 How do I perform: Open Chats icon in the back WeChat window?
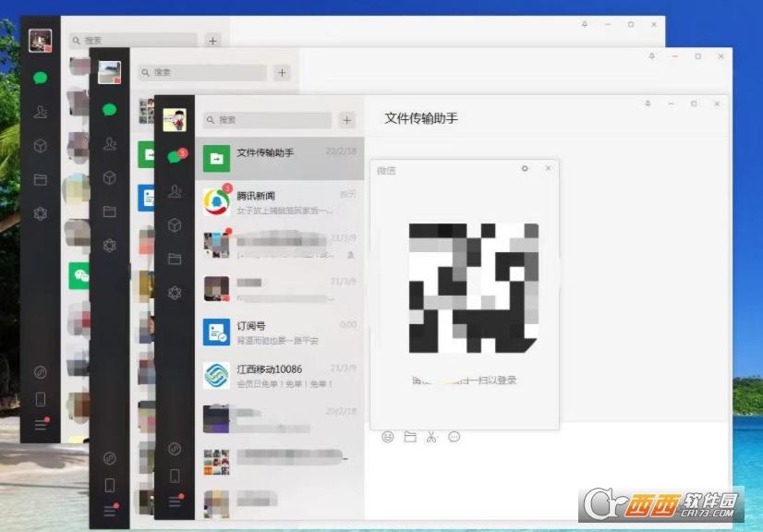point(41,78)
